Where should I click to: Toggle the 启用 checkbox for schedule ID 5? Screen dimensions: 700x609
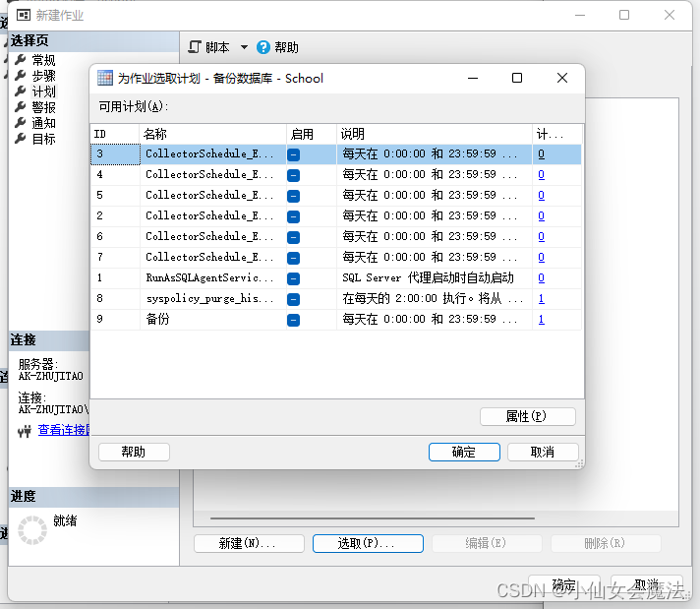pos(293,196)
